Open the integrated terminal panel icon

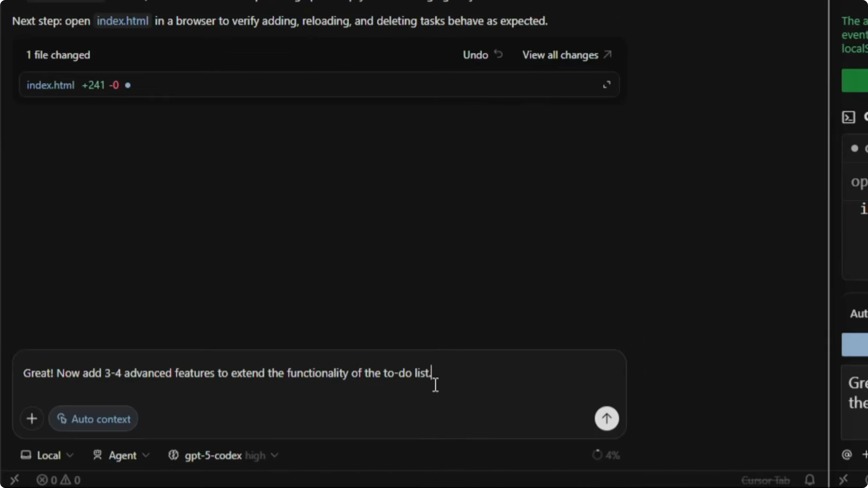pos(849,117)
